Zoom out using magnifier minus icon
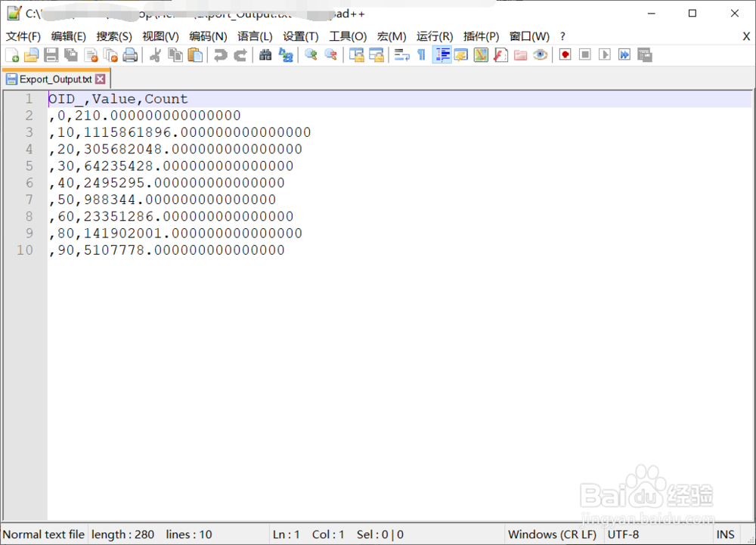Image resolution: width=756 pixels, height=545 pixels. click(331, 55)
